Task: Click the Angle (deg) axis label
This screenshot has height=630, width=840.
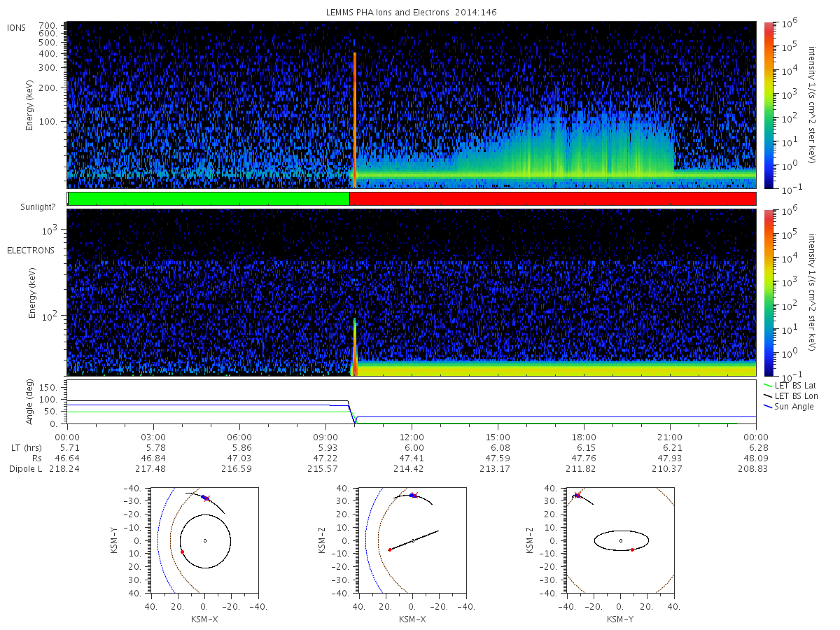Action: (x=31, y=405)
